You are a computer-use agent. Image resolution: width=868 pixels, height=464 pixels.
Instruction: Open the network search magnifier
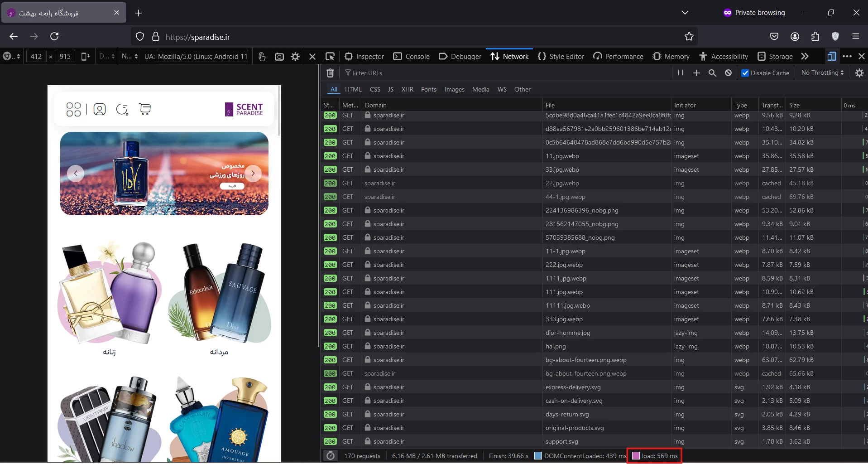click(712, 73)
